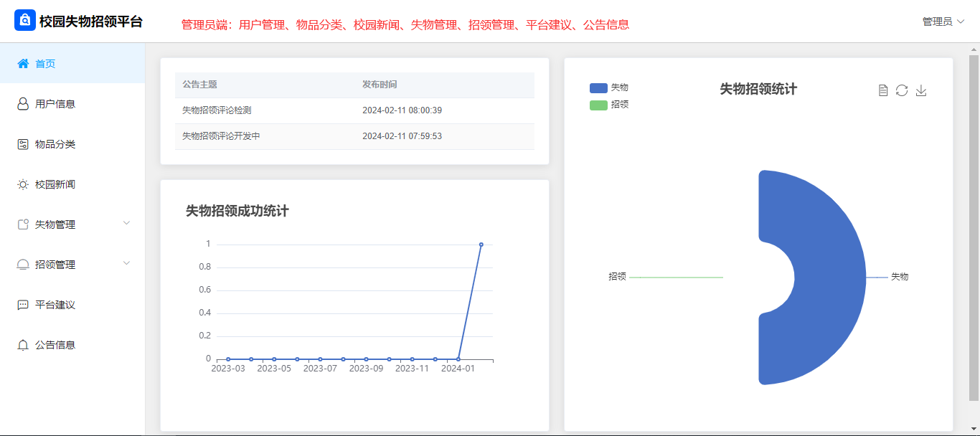This screenshot has height=436, width=980.
Task: Open the 管理员 account dropdown
Action: click(943, 22)
